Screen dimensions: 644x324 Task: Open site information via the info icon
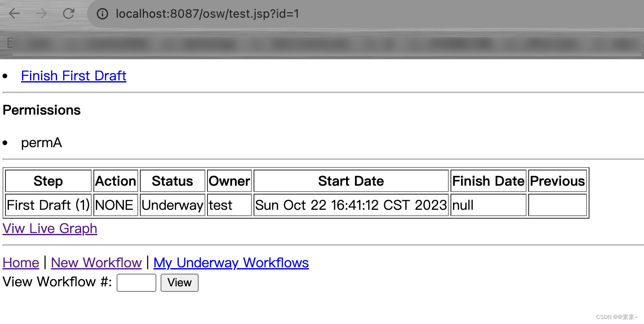[x=101, y=14]
